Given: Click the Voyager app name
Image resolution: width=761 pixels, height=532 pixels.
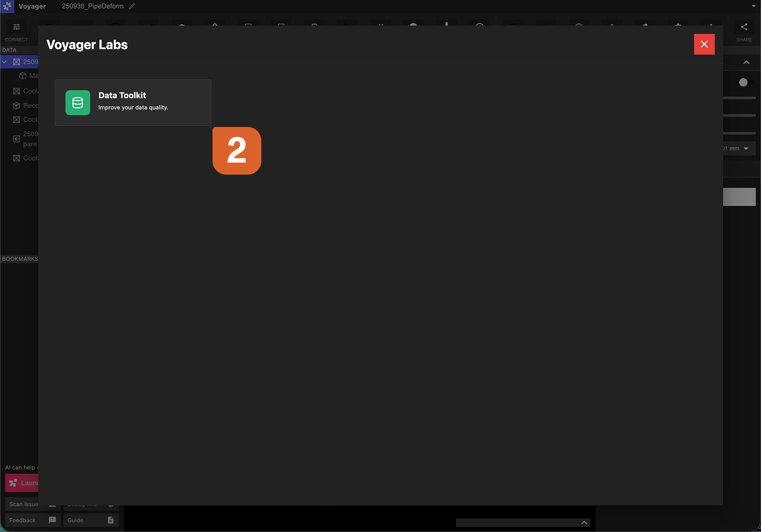Looking at the screenshot, I should tap(32, 6).
